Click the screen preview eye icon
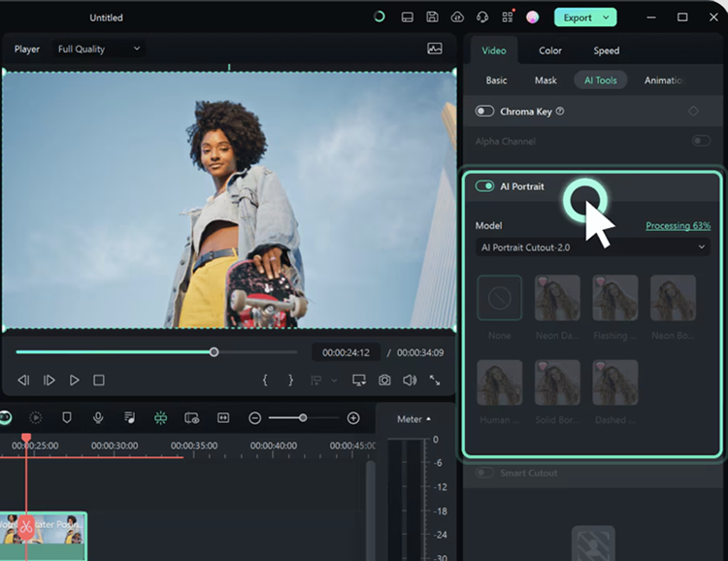The width and height of the screenshot is (728, 561). [x=192, y=418]
